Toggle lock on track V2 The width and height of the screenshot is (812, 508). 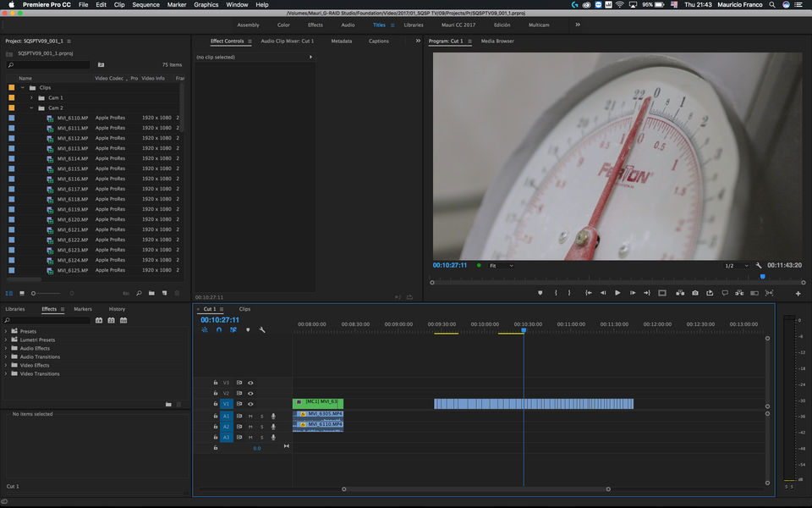coord(216,393)
